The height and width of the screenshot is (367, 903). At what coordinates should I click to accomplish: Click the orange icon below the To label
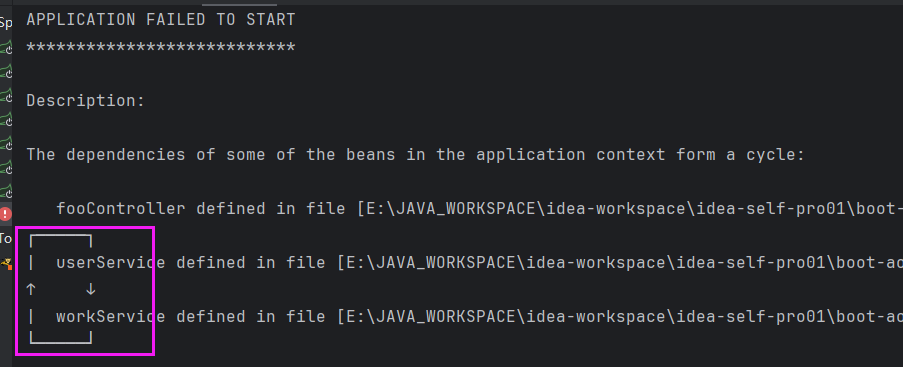[x=6, y=264]
